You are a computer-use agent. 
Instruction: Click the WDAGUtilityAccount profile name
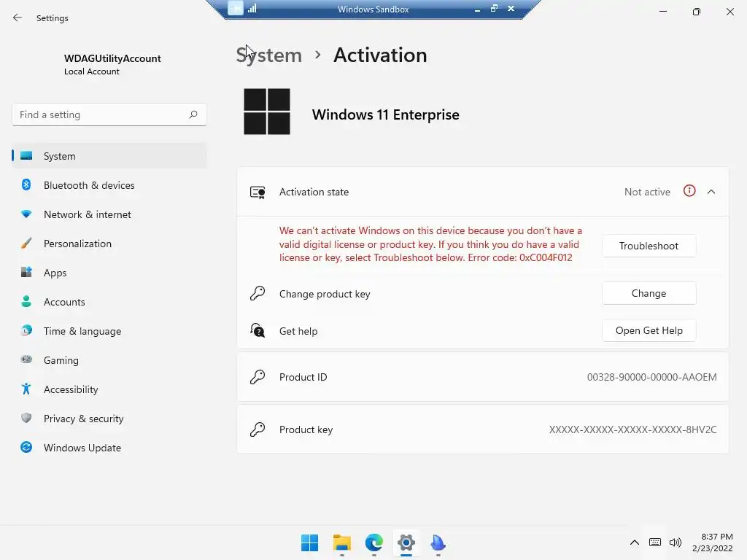coord(112,58)
